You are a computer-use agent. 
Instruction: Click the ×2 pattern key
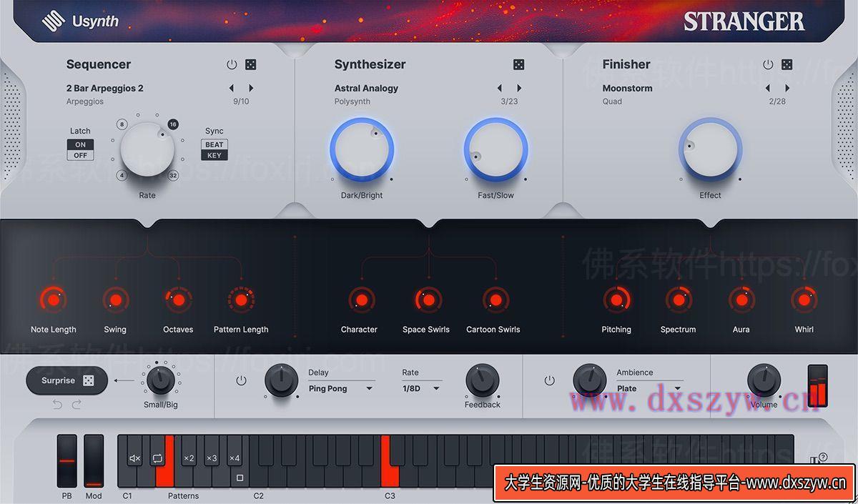point(189,458)
